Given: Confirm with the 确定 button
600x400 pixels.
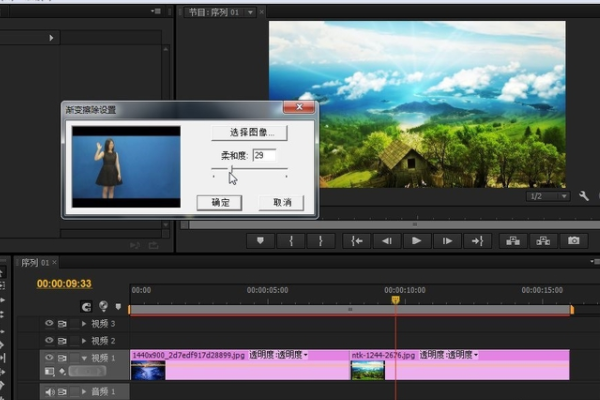Looking at the screenshot, I should (220, 202).
